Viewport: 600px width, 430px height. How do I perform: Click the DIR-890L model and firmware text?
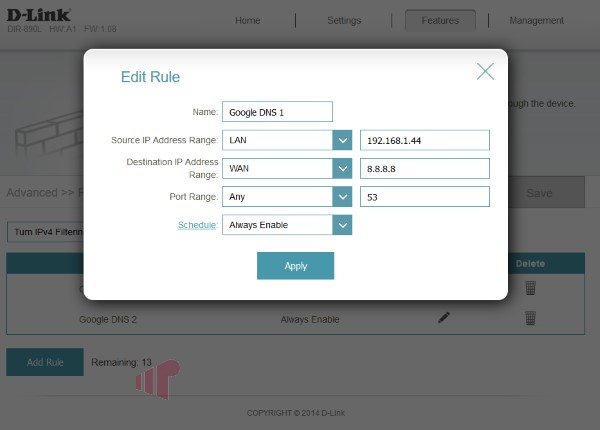(x=62, y=29)
